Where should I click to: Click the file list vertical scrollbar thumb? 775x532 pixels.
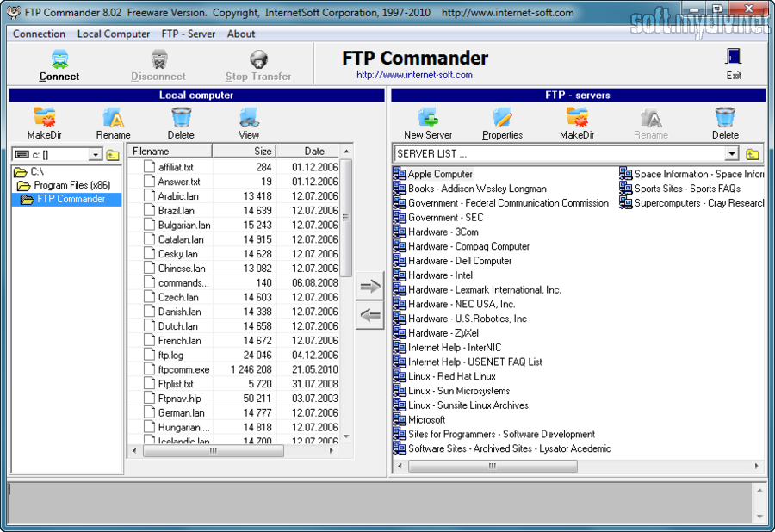[346, 217]
